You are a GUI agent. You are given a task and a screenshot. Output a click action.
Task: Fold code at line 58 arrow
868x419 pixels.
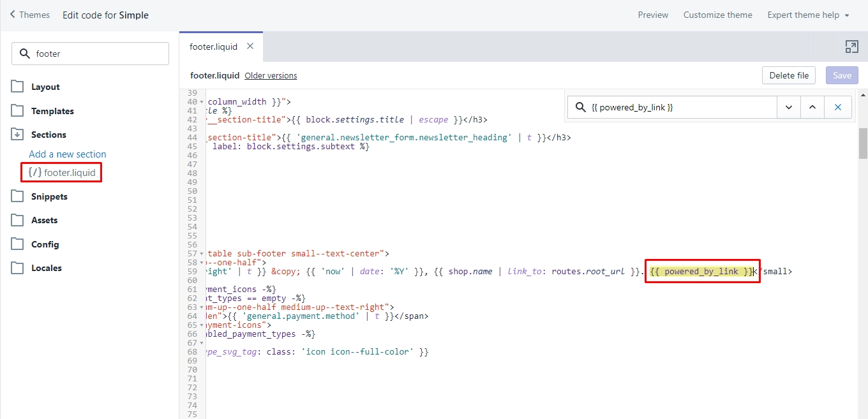coord(202,263)
